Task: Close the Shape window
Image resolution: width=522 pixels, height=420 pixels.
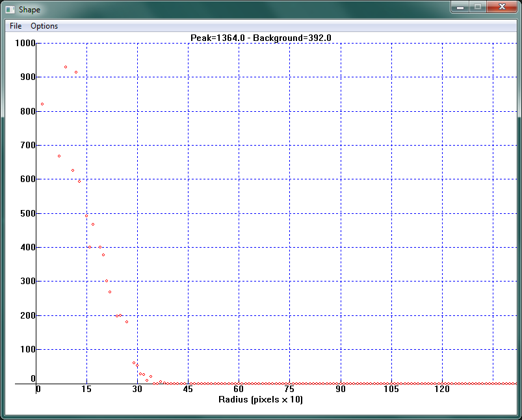Action: point(502,7)
